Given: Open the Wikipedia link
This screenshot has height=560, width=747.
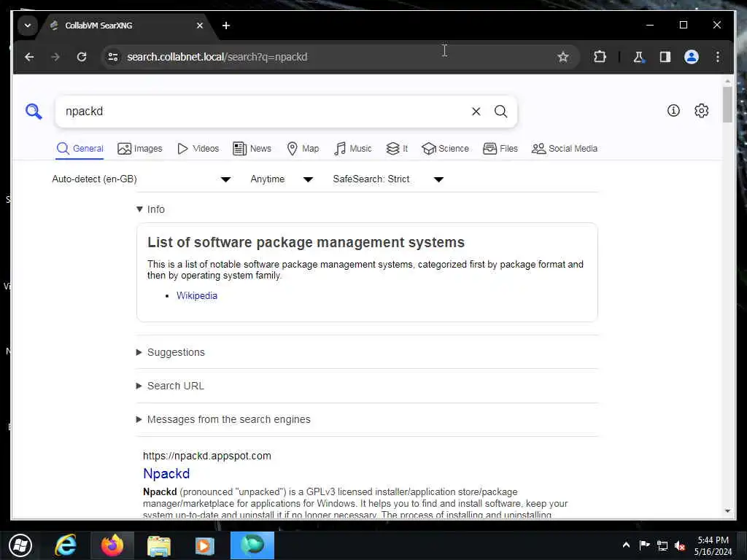Looking at the screenshot, I should pos(197,296).
